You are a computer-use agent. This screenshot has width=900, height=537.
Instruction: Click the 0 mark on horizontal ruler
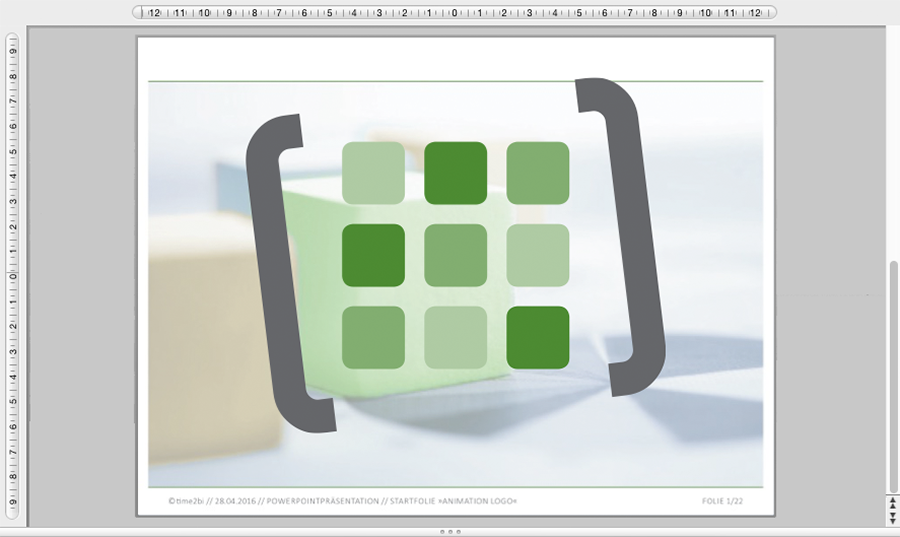tap(454, 13)
